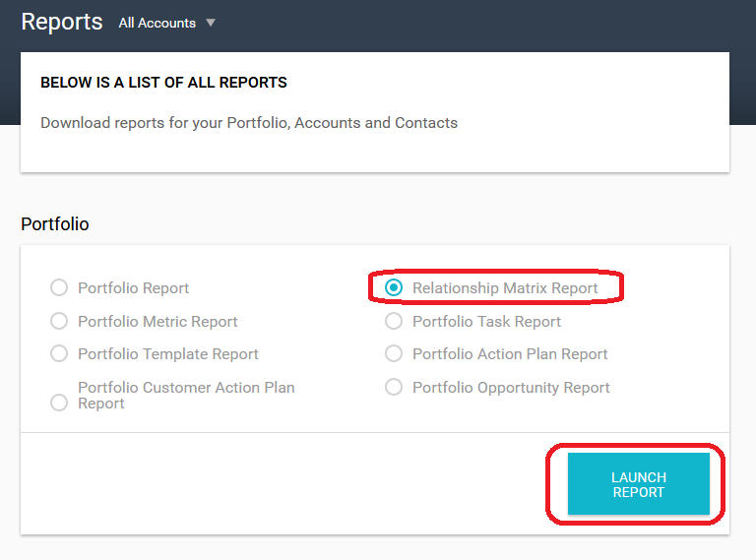Click the selected Relationship Matrix radio circle
The height and width of the screenshot is (560, 756).
click(394, 287)
